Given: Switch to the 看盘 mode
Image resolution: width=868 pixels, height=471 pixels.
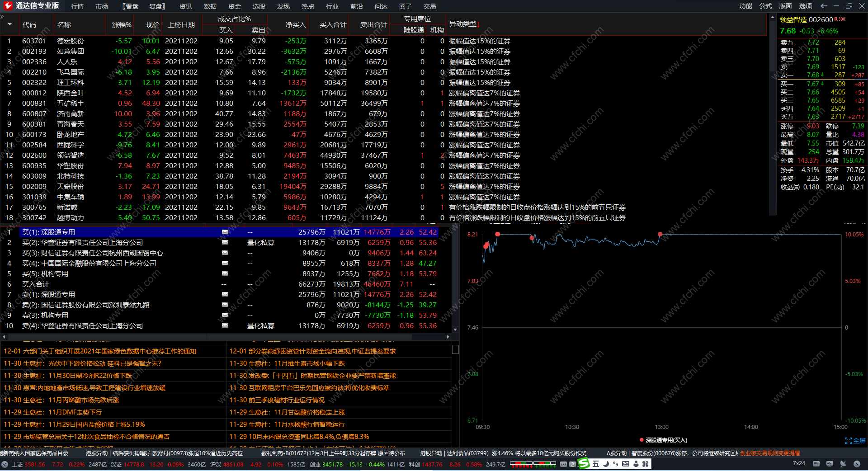Looking at the screenshot, I should (131, 6).
